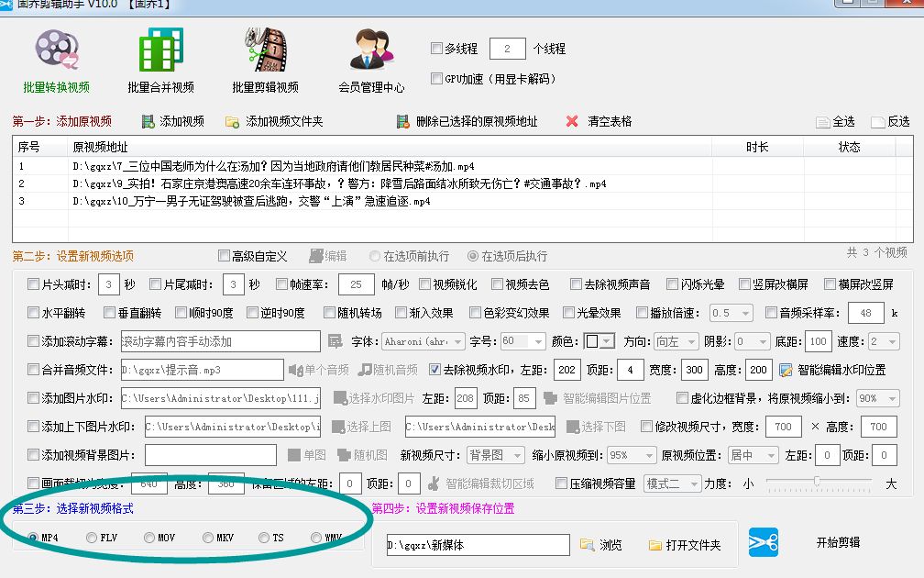Image resolution: width=924 pixels, height=578 pixels.
Task: Click the 智能编辑水印位置 icon
Action: (786, 371)
